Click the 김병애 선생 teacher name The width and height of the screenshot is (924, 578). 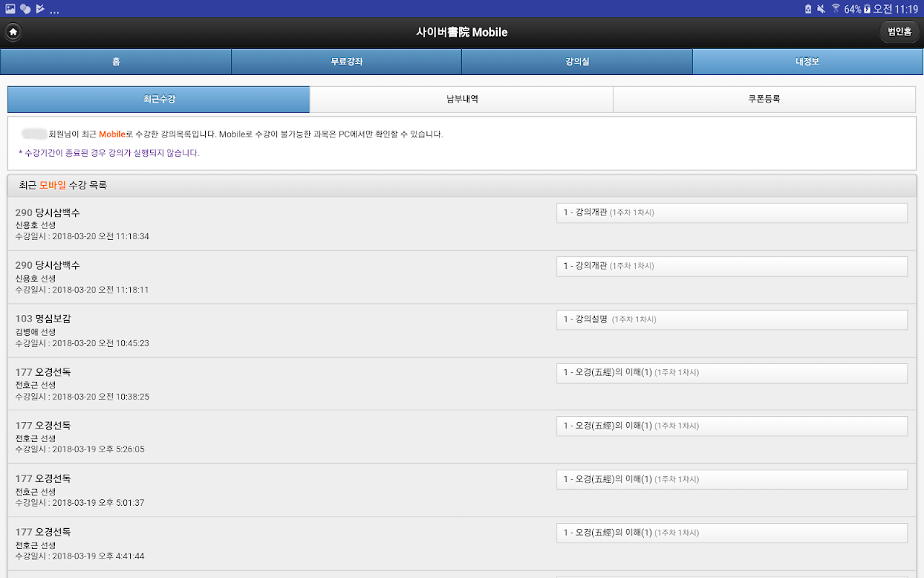coord(35,332)
